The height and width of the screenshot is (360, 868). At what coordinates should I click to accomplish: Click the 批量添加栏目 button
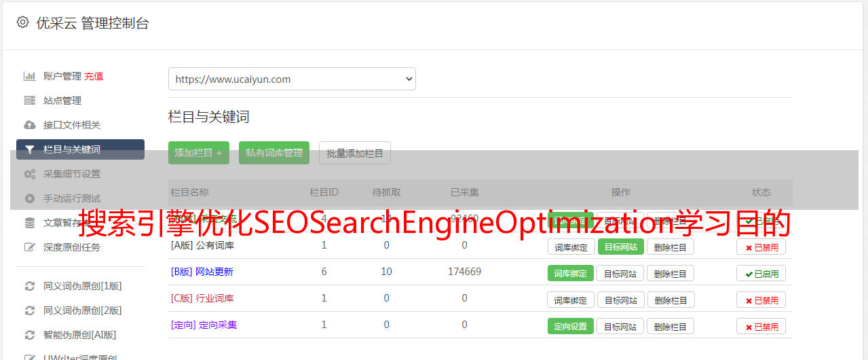point(355,153)
